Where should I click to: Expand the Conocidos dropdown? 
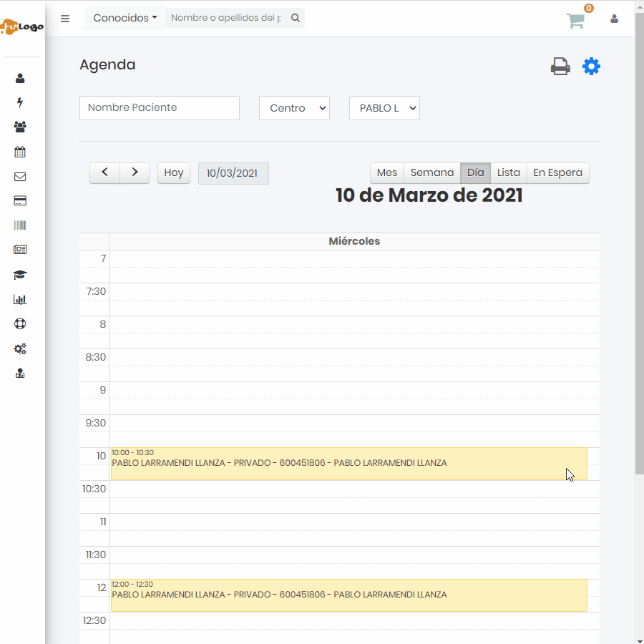[x=125, y=18]
